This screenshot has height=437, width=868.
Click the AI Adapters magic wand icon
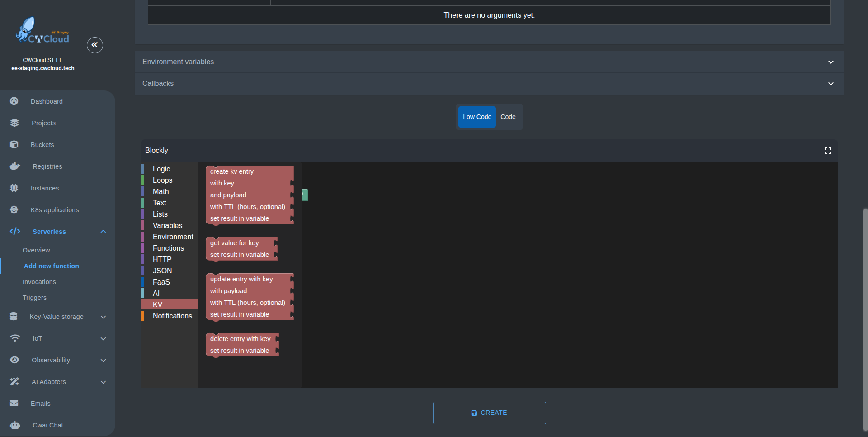pos(14,382)
